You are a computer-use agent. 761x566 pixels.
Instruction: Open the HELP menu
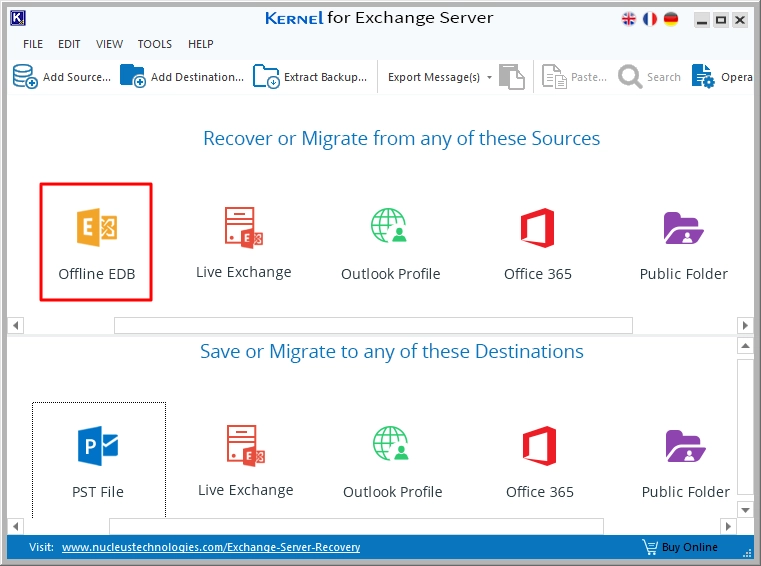tap(200, 44)
